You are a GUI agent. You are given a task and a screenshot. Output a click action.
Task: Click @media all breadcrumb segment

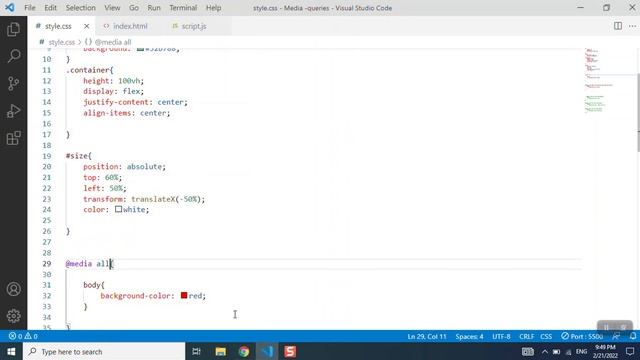point(113,42)
